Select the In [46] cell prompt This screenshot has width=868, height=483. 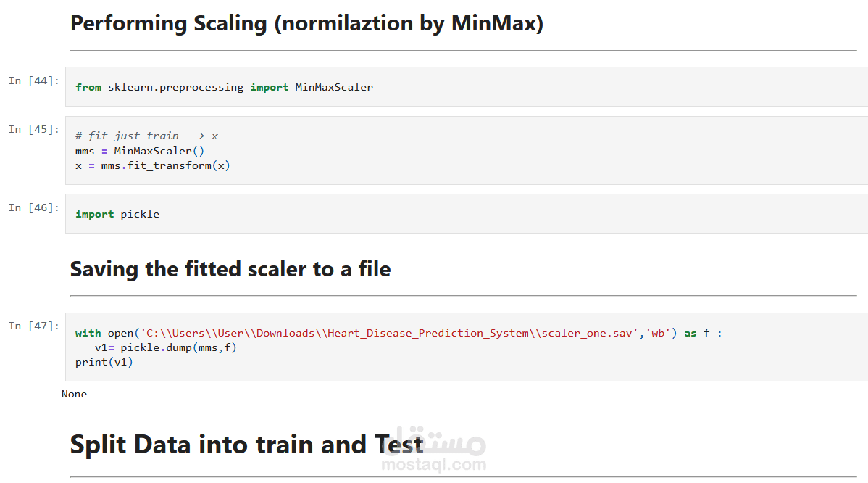point(34,207)
